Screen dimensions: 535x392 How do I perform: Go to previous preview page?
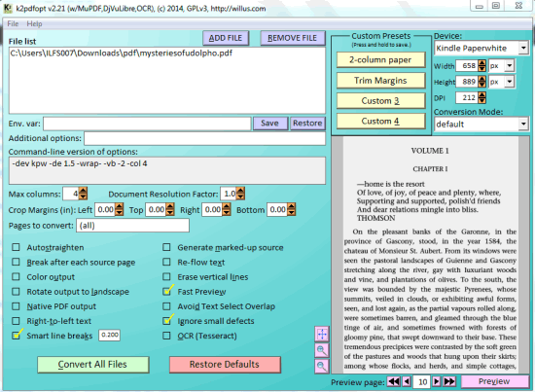click(x=407, y=381)
